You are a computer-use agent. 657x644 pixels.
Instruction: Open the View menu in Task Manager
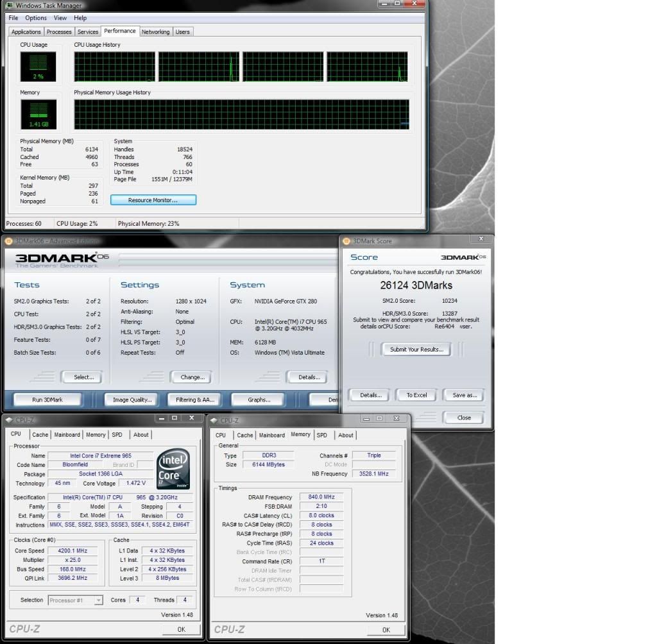click(x=60, y=18)
